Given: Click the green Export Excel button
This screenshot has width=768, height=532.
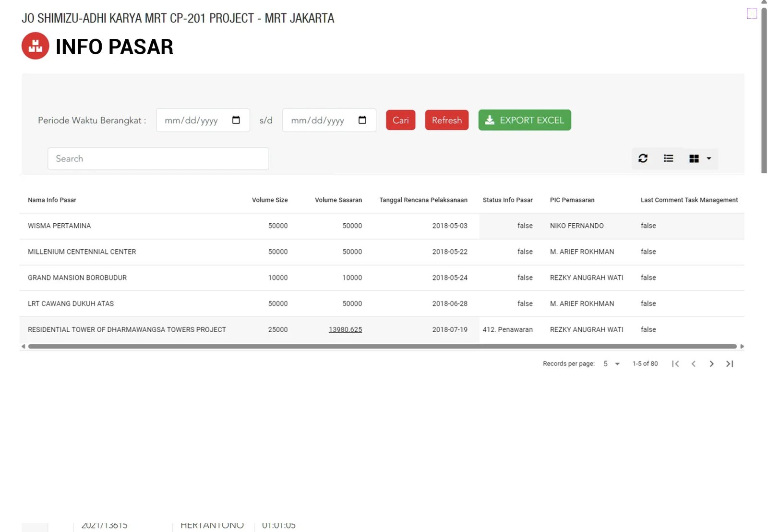Looking at the screenshot, I should click(524, 120).
